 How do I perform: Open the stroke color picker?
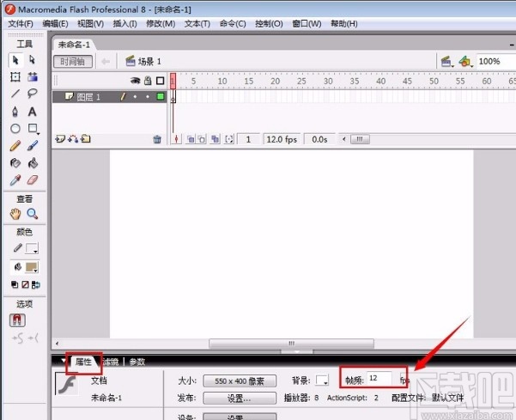(33, 248)
